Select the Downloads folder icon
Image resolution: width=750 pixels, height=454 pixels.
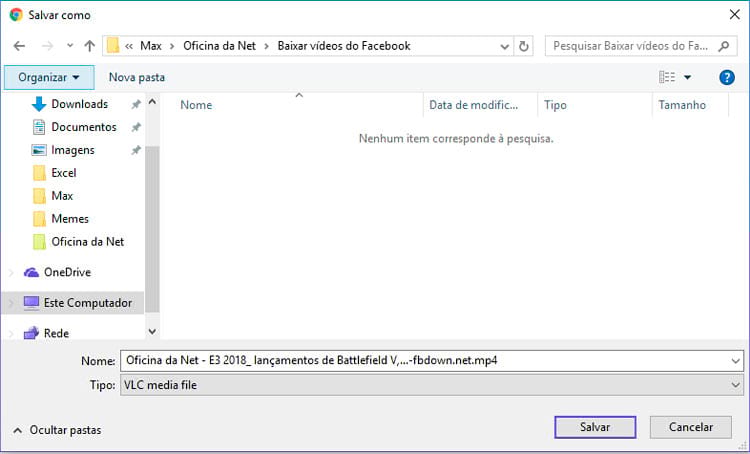tap(39, 104)
